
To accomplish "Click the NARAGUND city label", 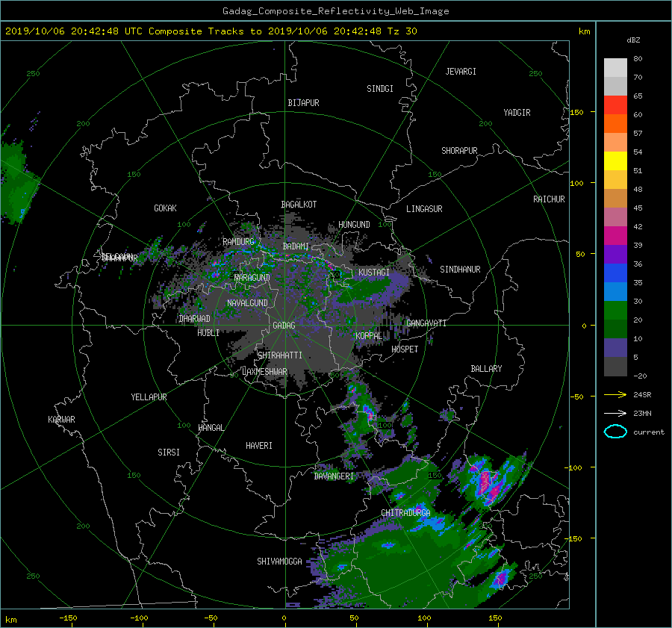I will (x=252, y=278).
